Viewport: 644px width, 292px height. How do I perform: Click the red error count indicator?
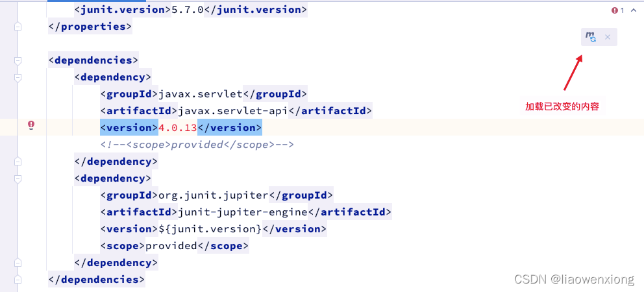point(618,10)
